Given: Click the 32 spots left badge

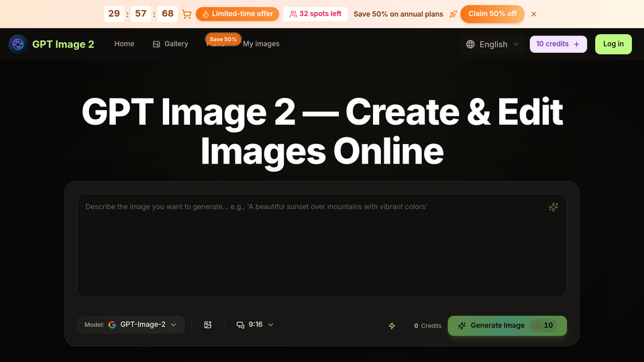Looking at the screenshot, I should pos(315,14).
